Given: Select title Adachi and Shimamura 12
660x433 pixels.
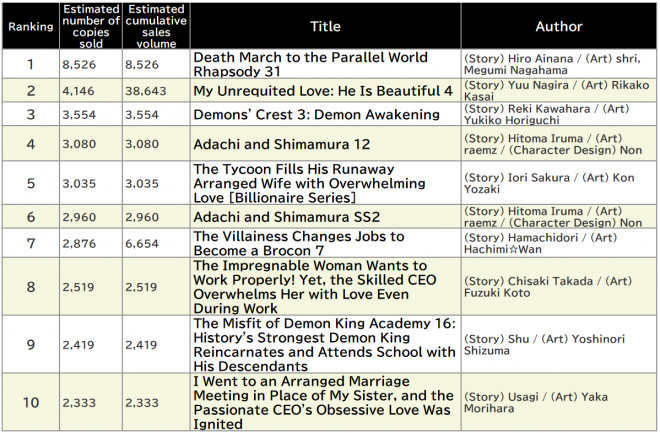Looking at the screenshot, I should (x=282, y=144).
